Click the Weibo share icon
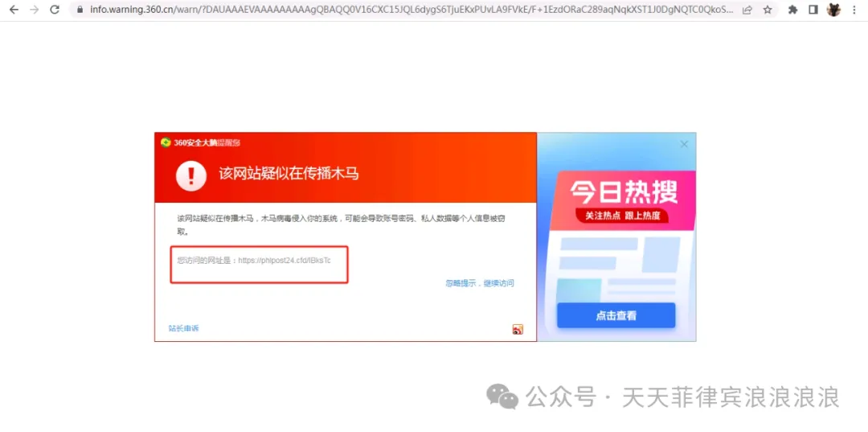 (x=518, y=330)
